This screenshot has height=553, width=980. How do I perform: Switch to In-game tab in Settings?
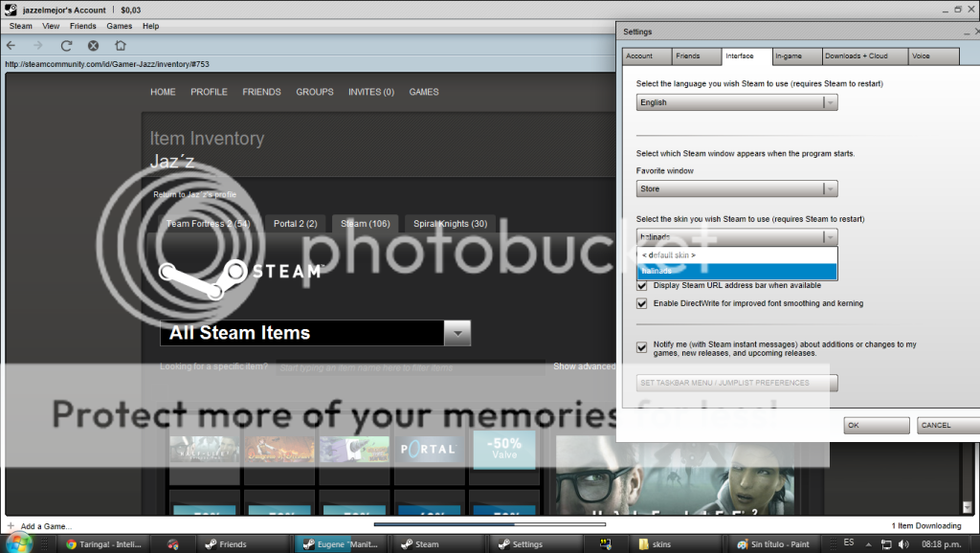[797, 56]
